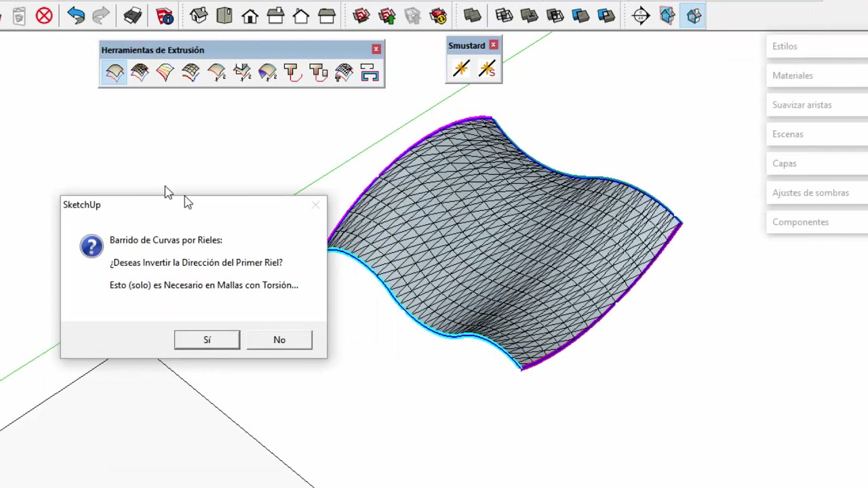Click Share Model icon with green arrow
Viewport: 868px width, 488px height.
[387, 16]
